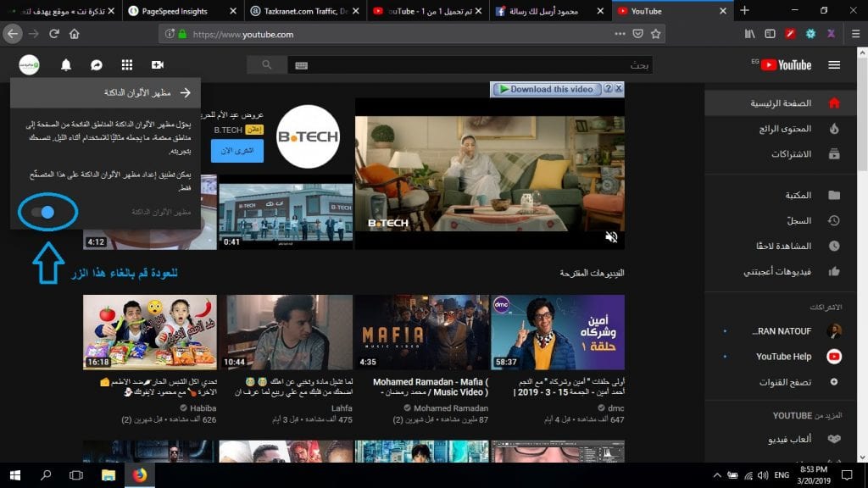This screenshot has width=868, height=488.
Task: Toggle Firefox sidebar view
Action: point(770,34)
